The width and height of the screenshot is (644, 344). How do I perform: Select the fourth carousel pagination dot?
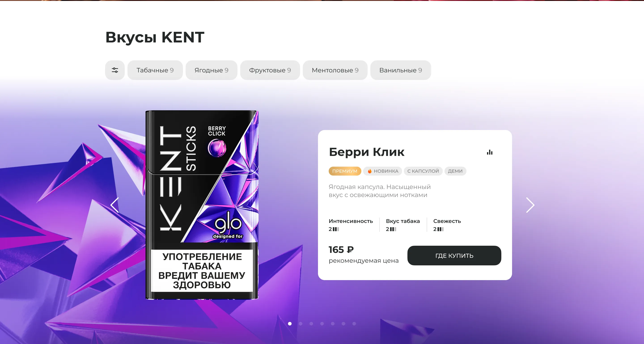pyautogui.click(x=322, y=323)
